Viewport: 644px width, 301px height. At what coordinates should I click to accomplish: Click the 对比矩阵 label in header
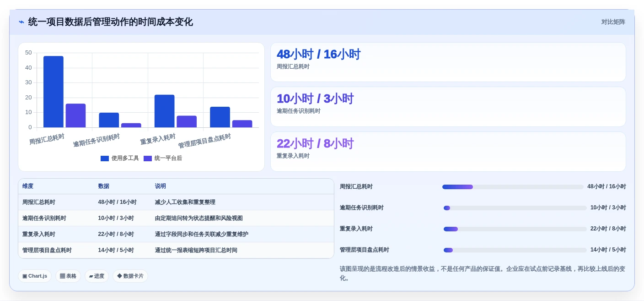[613, 22]
